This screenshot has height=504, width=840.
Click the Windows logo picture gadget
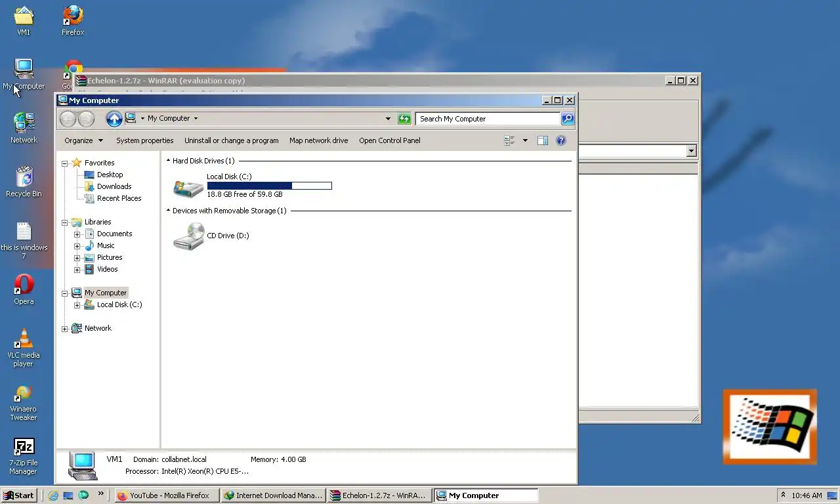(x=770, y=427)
